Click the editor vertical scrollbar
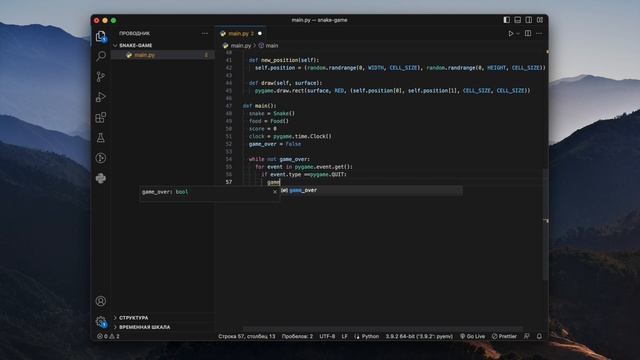This screenshot has height=360, width=640. [x=545, y=224]
